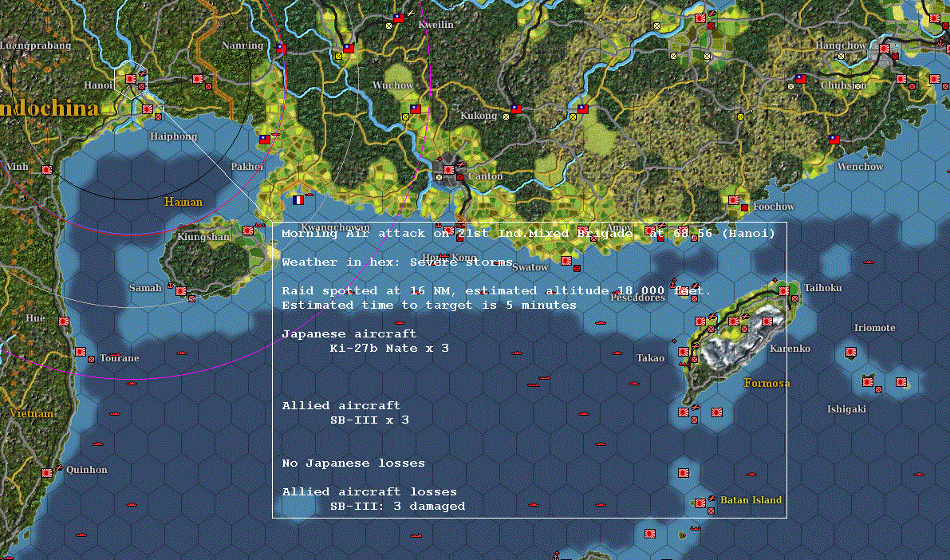Click the 'No Japanese losses' line
The width and height of the screenshot is (950, 560).
[353, 463]
